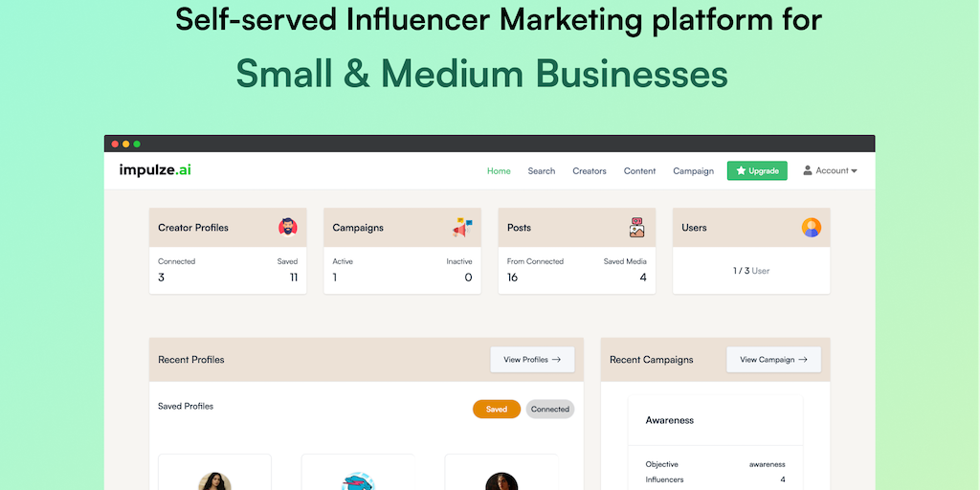
Task: Click the impulze.ai logo
Action: click(156, 170)
